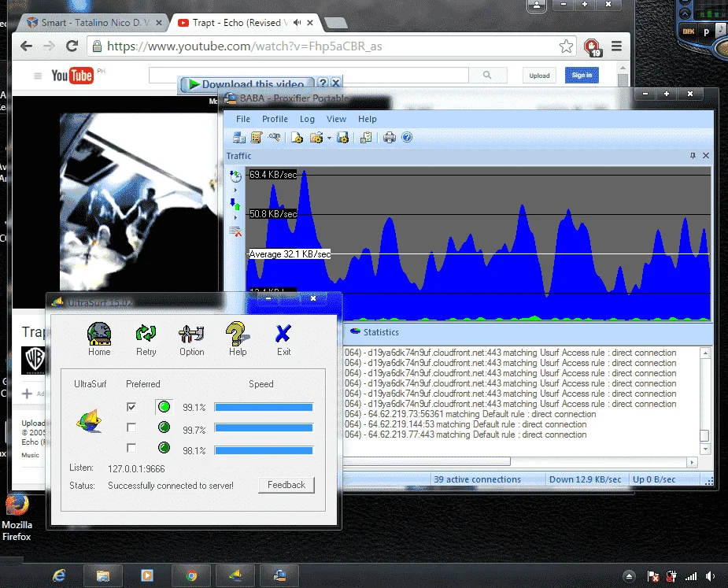Screen dimensions: 728x588
Task: Click Home icon in UltraSurf
Action: coord(99,339)
